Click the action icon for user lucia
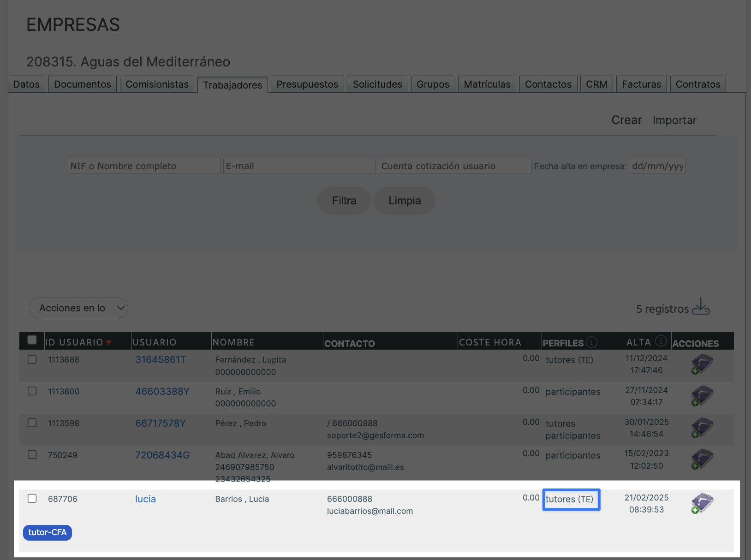This screenshot has height=560, width=751. [x=702, y=503]
